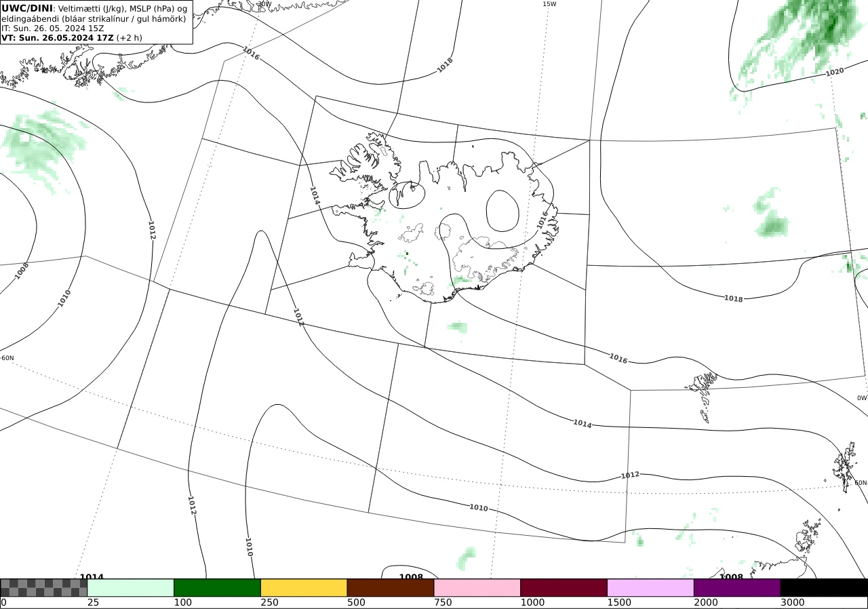Click the '1016' isobar label over eastern Iceland

tap(542, 220)
